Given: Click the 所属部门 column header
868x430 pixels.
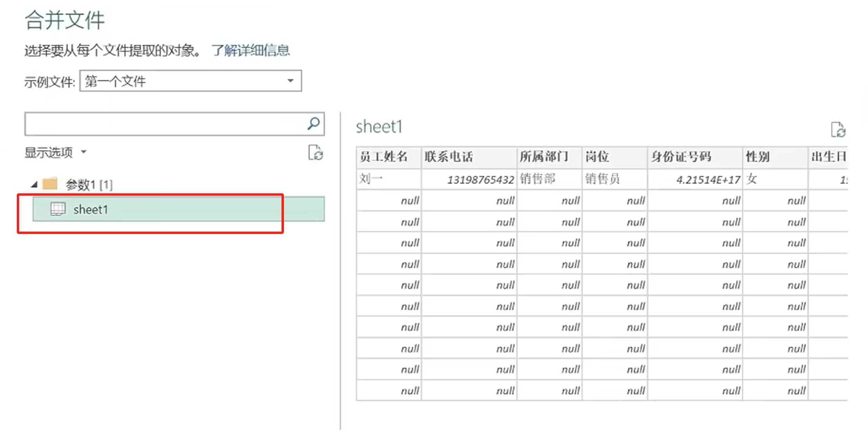Looking at the screenshot, I should click(544, 157).
